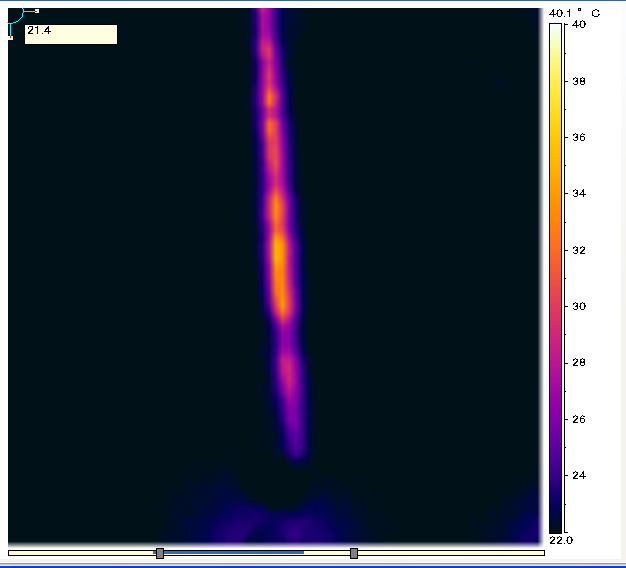Click the 34 tick label on the scale
Viewport: 626px width, 568px height.
pos(577,193)
